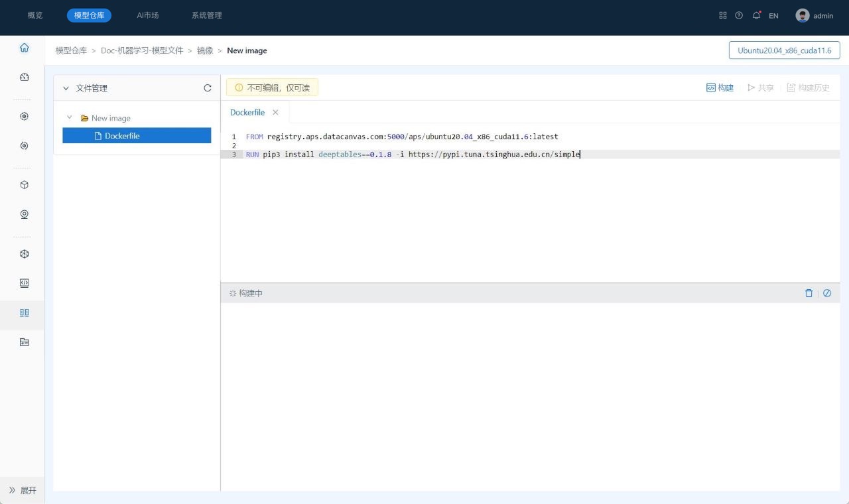Click the 构建 build button
This screenshot has width=849, height=504.
tap(720, 88)
